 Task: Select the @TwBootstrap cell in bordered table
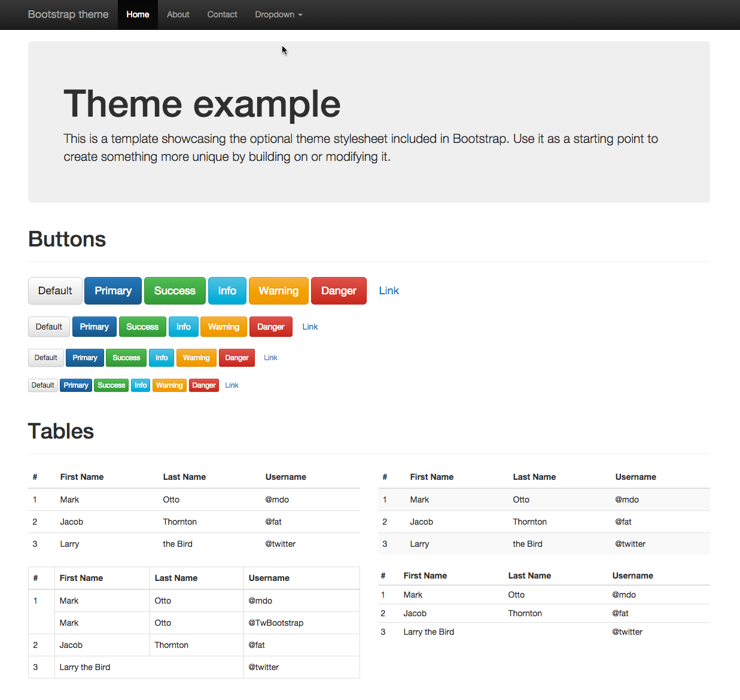click(x=276, y=623)
